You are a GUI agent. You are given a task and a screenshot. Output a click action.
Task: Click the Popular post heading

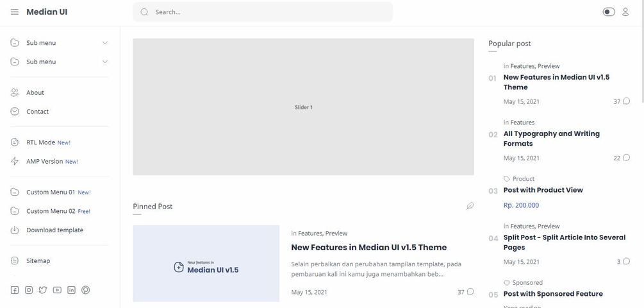509,43
